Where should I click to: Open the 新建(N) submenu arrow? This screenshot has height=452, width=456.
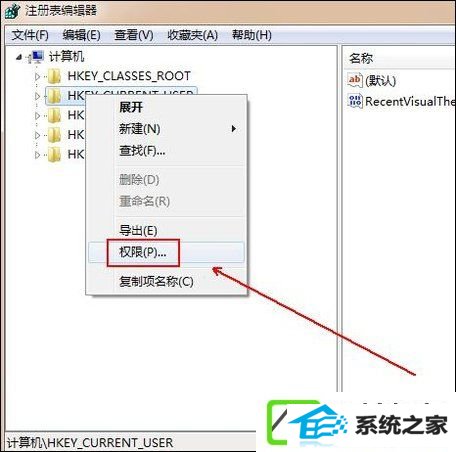click(x=234, y=129)
